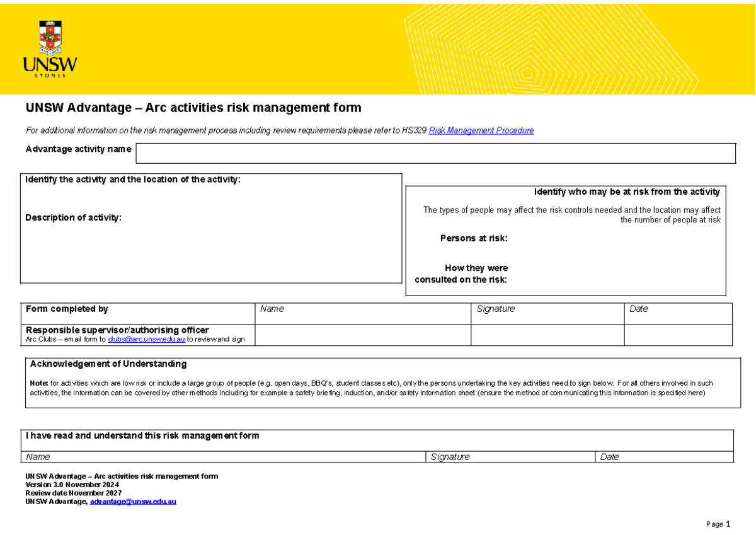Click 'I have read and understand' statement
This screenshot has height=535, width=756.
tap(142, 435)
